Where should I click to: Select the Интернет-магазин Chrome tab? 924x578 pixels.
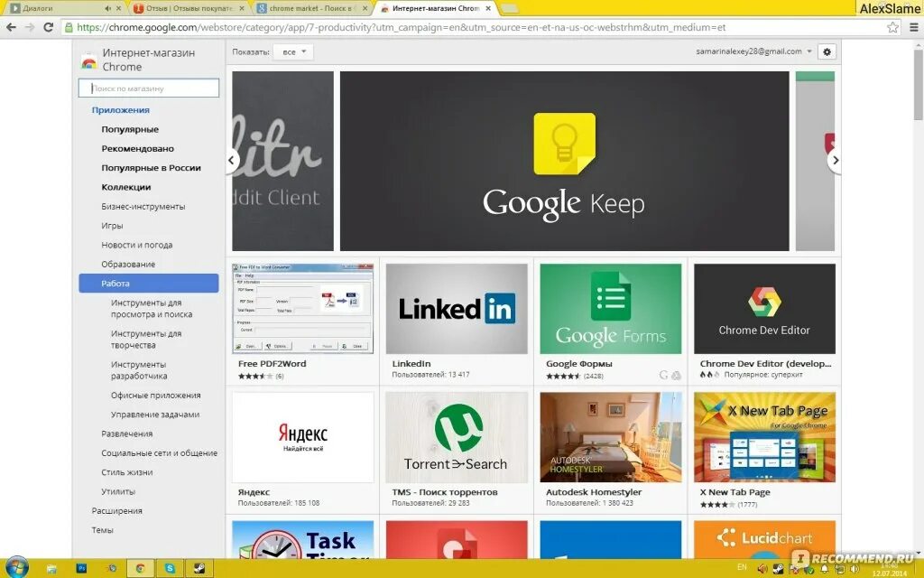coord(436,8)
